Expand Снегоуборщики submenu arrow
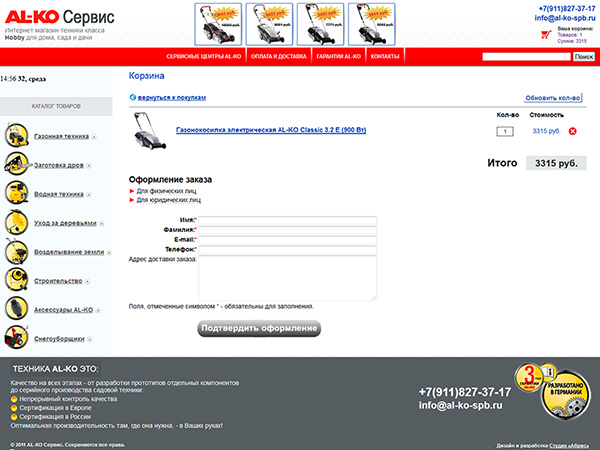This screenshot has width=600, height=450. tap(90, 339)
